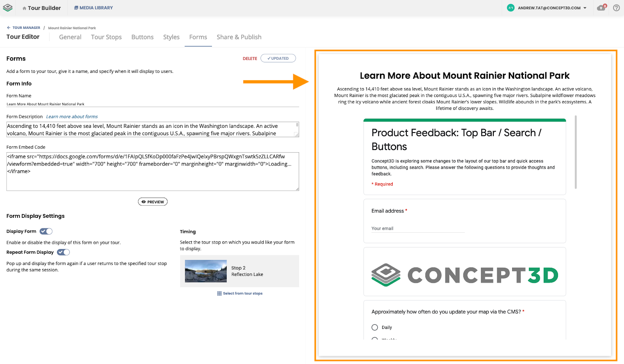Click the Updated status button
The image size is (624, 364).
(278, 58)
